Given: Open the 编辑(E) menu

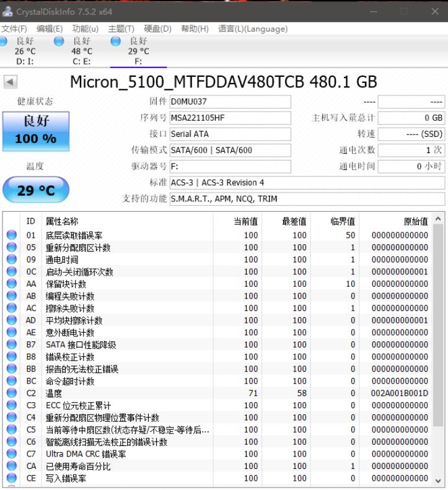Looking at the screenshot, I should 50,28.
